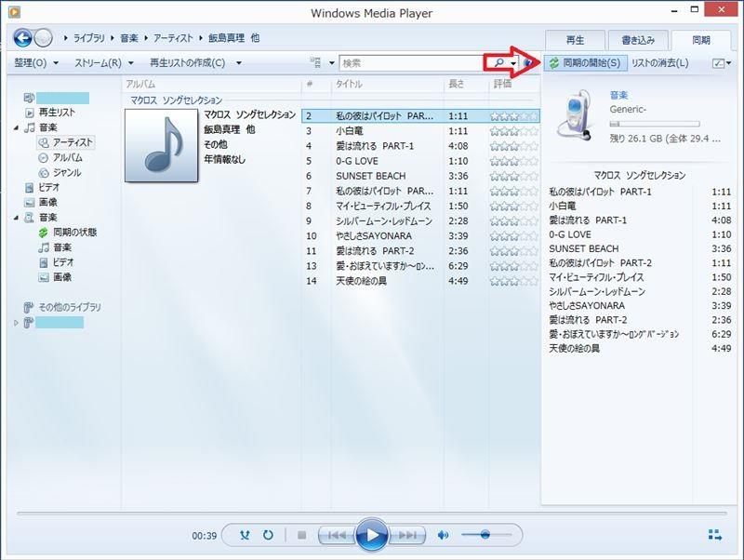Screen dimensions: 744x560
Task: Select the 同期 tab
Action: point(701,40)
